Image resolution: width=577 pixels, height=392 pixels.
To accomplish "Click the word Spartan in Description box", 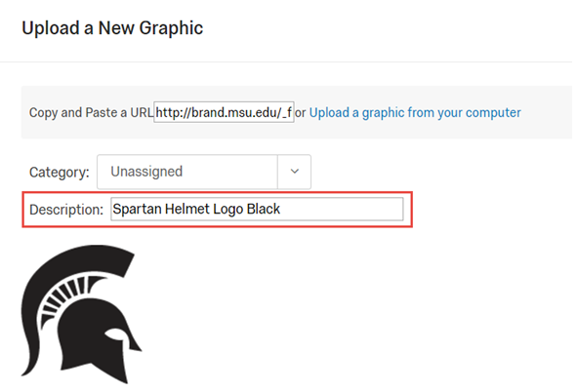I will 138,209.
